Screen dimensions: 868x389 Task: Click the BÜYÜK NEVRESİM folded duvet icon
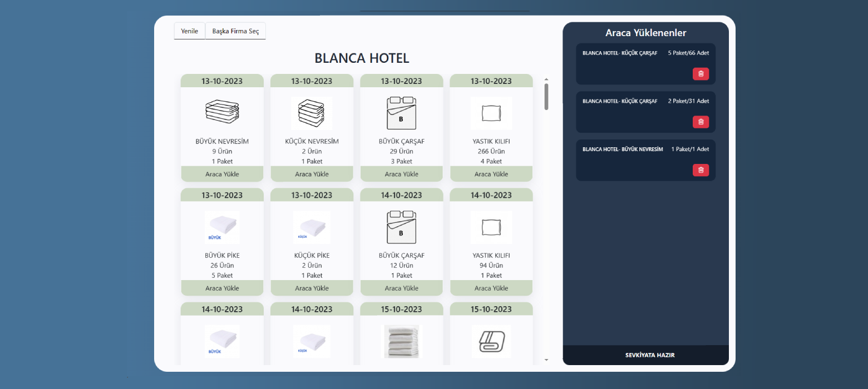(222, 111)
